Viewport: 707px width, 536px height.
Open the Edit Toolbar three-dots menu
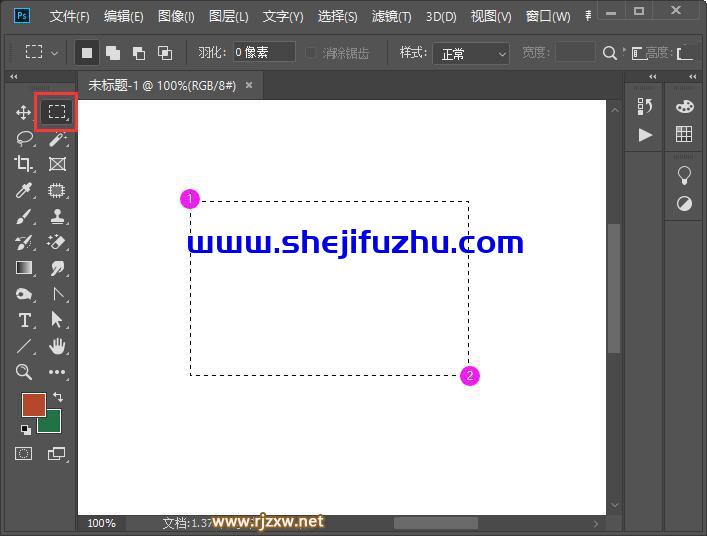coord(57,372)
